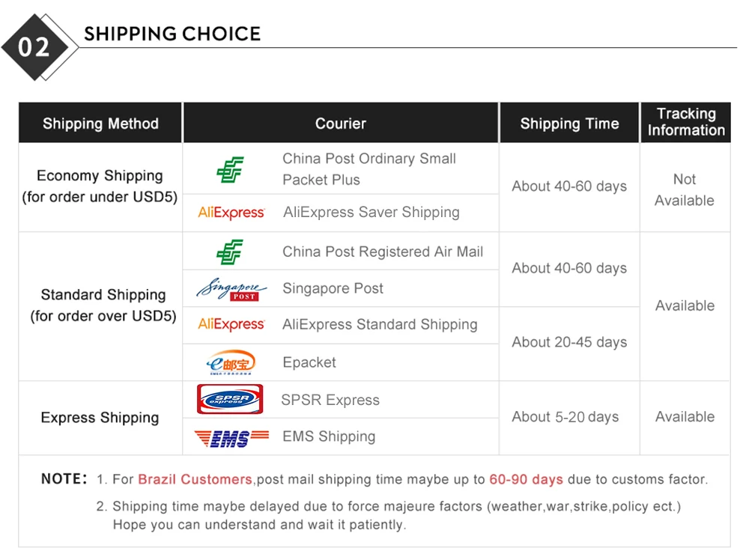
Task: Click the EMS logo
Action: [x=231, y=438]
